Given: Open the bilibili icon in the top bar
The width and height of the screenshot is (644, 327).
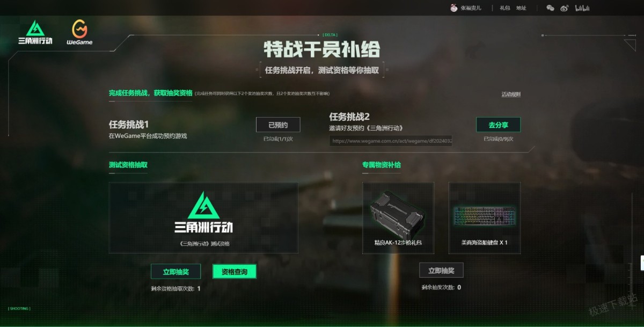Looking at the screenshot, I should pos(582,8).
